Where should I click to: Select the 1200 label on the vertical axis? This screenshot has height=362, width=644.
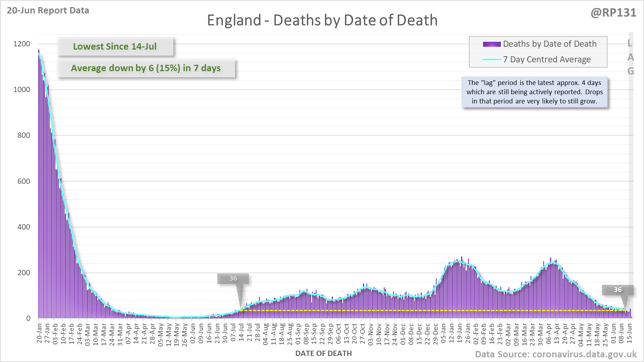[22, 44]
